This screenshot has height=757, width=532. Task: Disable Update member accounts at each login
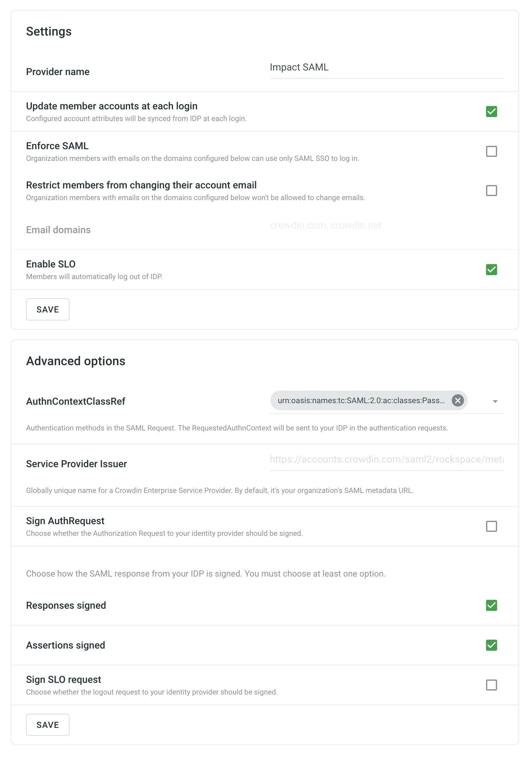(492, 112)
